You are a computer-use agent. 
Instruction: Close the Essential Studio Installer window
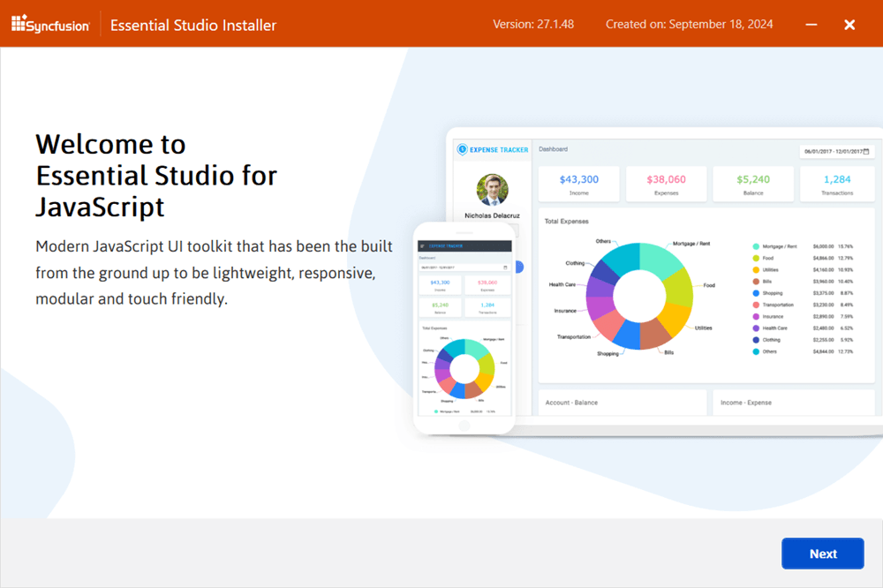coord(849,25)
